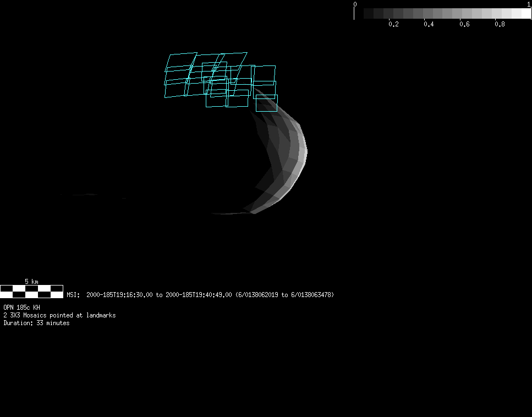532x417 pixels.
Task: Click the checkered 5 km scale bar
Action: click(31, 292)
